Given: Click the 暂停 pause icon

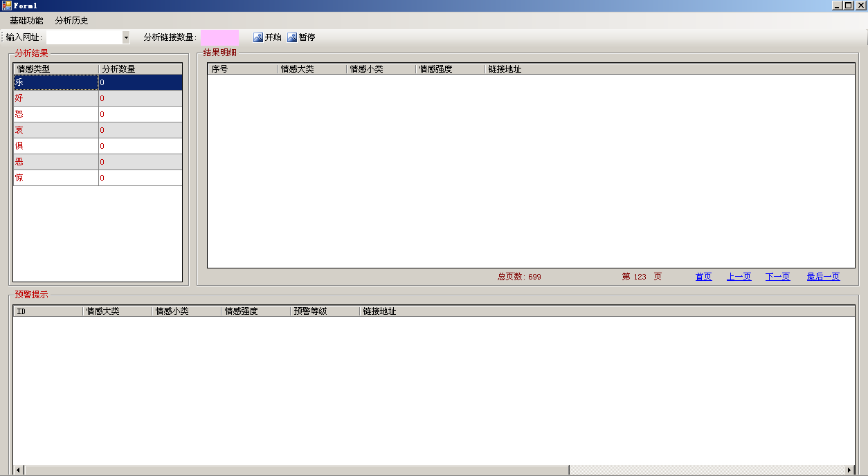Looking at the screenshot, I should point(292,37).
